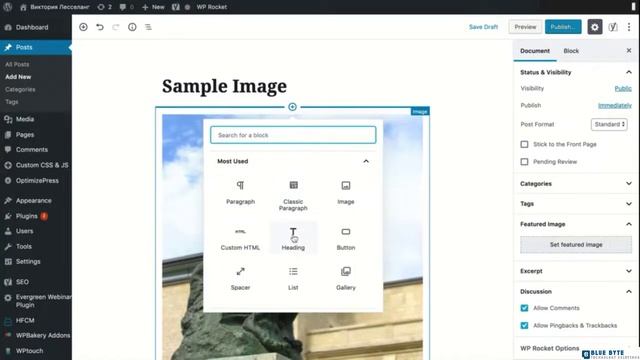The width and height of the screenshot is (640, 360).
Task: Open WP Rocket in admin bar
Action: click(211, 7)
